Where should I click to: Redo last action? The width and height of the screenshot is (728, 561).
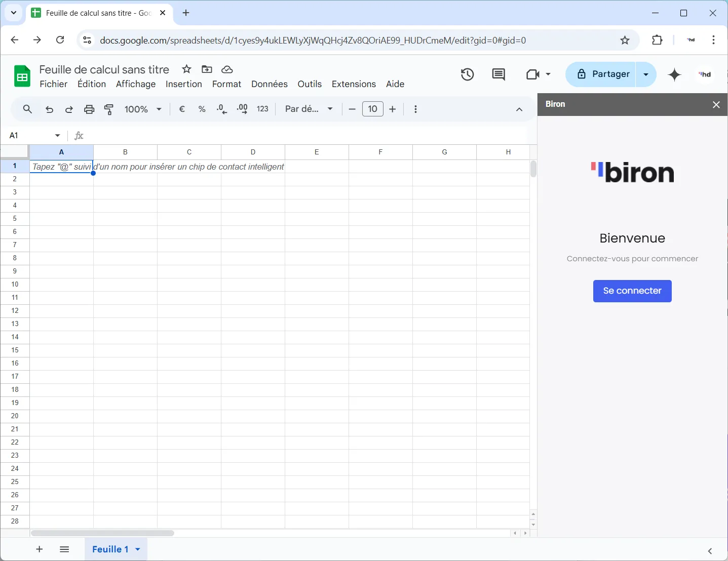[x=69, y=109]
